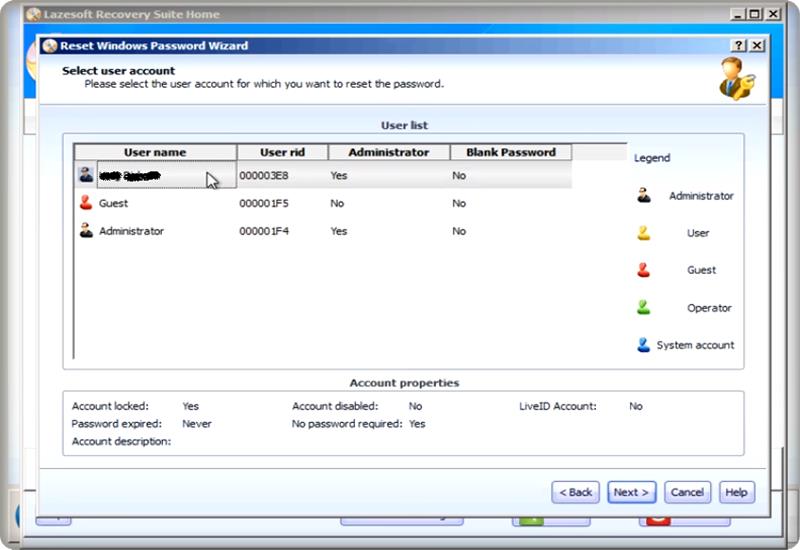Close the Reset Windows Password Wizard dialog

tap(757, 45)
